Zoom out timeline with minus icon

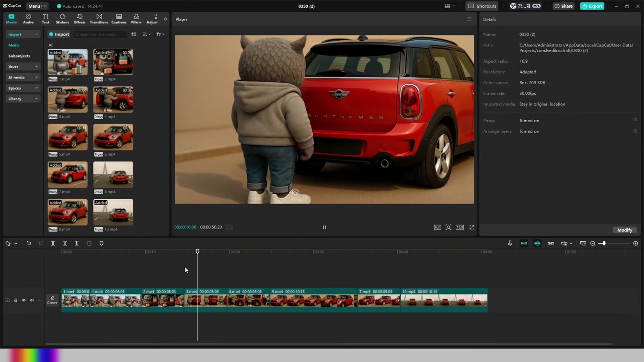[593, 244]
